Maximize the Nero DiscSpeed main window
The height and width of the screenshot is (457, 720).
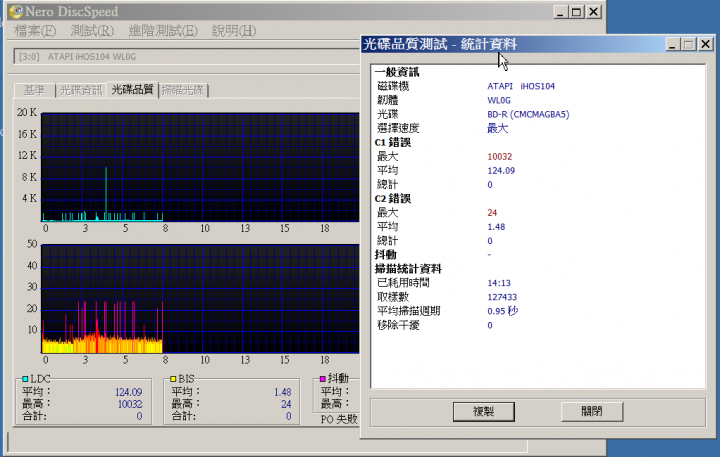point(577,11)
